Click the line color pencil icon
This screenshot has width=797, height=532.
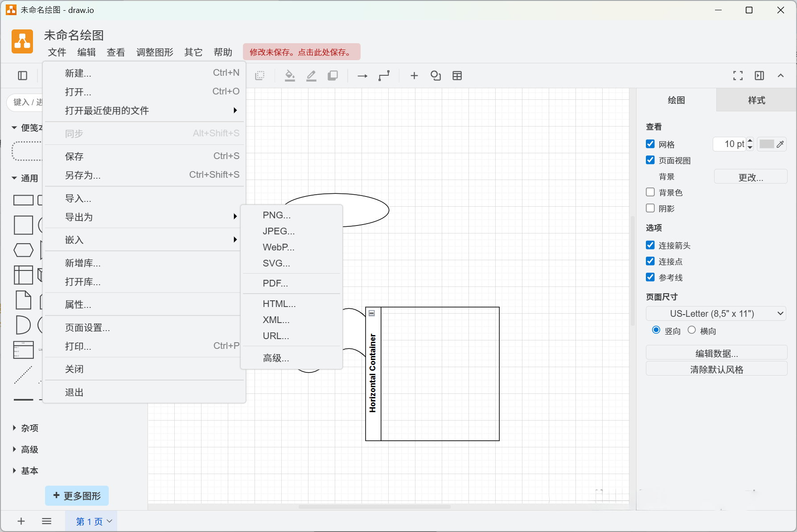311,76
